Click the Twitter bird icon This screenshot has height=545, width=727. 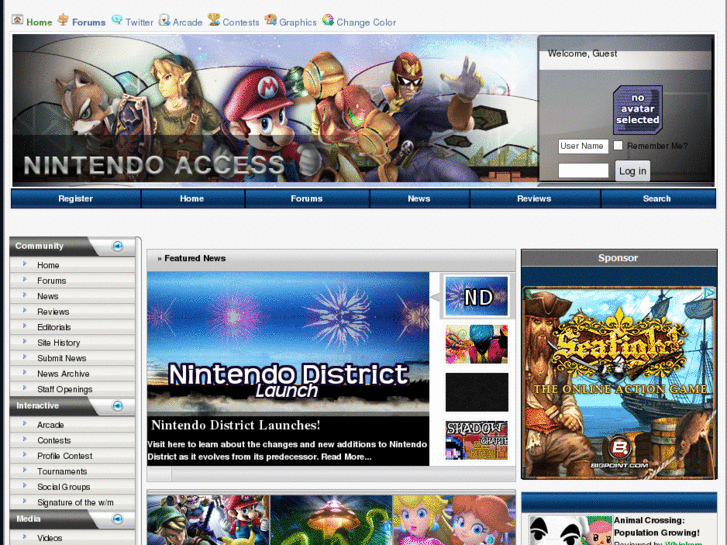pos(117,20)
